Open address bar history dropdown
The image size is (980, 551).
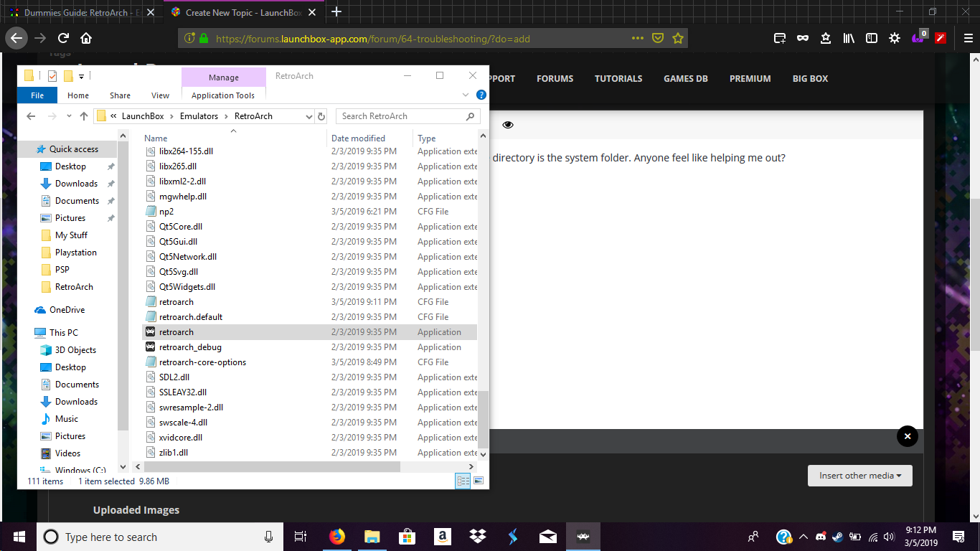309,116
